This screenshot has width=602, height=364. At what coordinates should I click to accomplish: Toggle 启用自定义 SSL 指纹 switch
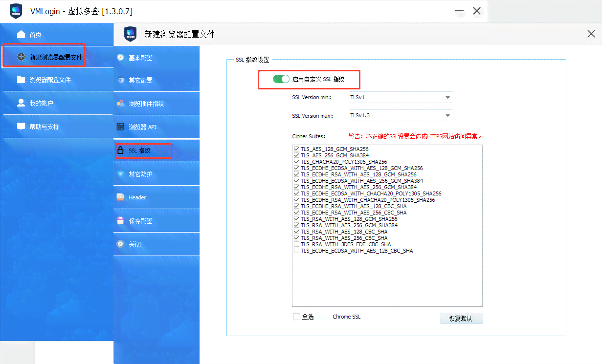[x=281, y=79]
